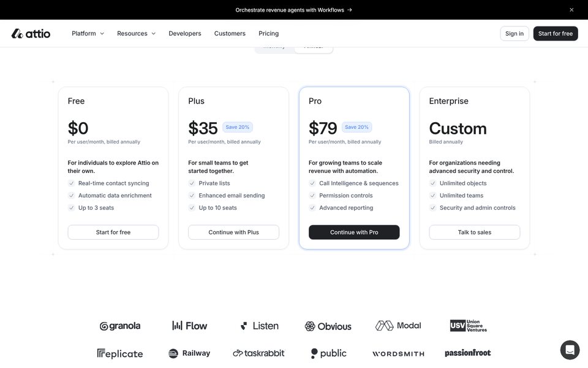
Task: Click the Custom price on Enterprise plan
Action: (458, 128)
